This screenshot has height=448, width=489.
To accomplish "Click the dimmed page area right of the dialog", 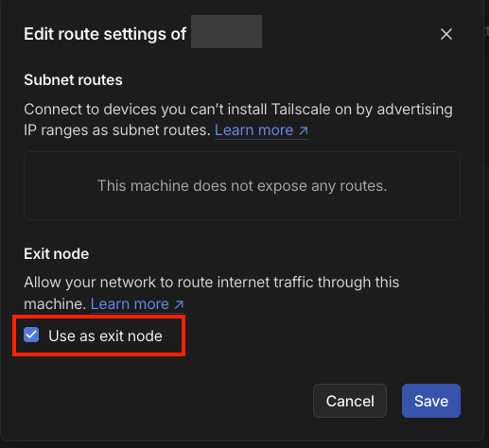I will tap(487, 220).
